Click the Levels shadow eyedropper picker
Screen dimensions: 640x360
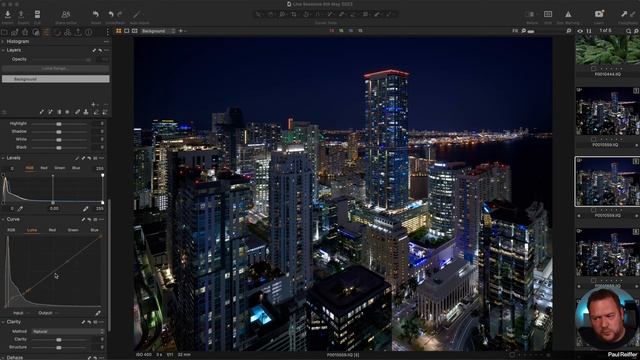[20, 209]
